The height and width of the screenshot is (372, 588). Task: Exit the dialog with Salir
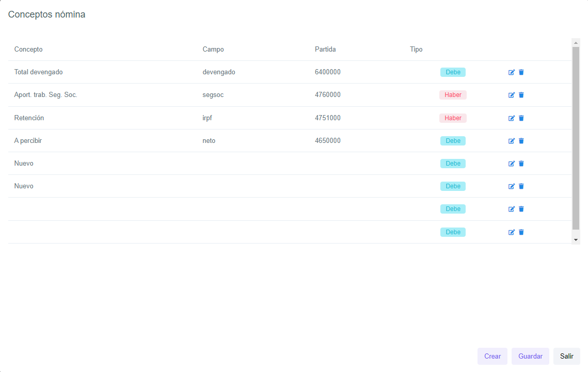(x=566, y=356)
